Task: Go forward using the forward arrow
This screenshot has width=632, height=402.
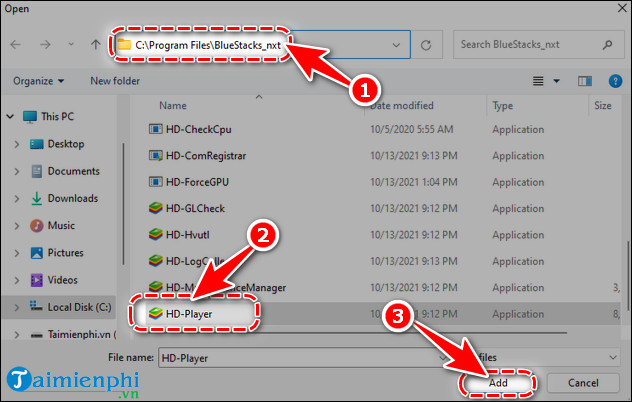Action: pyautogui.click(x=45, y=44)
